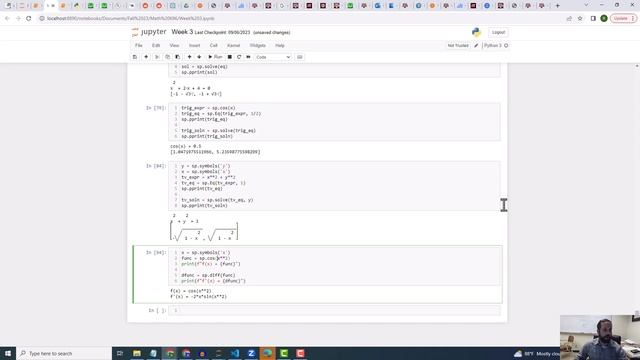This screenshot has width=640, height=360.
Task: Click the Logout button
Action: click(x=498, y=32)
